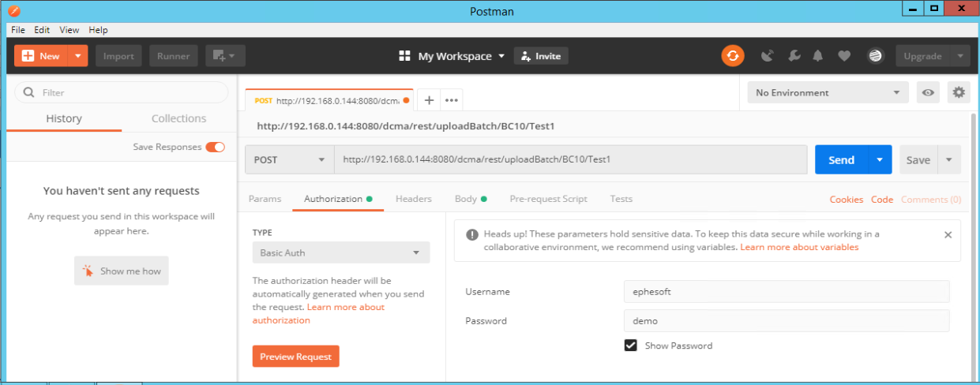The height and width of the screenshot is (385, 980).
Task: Dismiss the Heads up warning banner
Action: (x=948, y=234)
